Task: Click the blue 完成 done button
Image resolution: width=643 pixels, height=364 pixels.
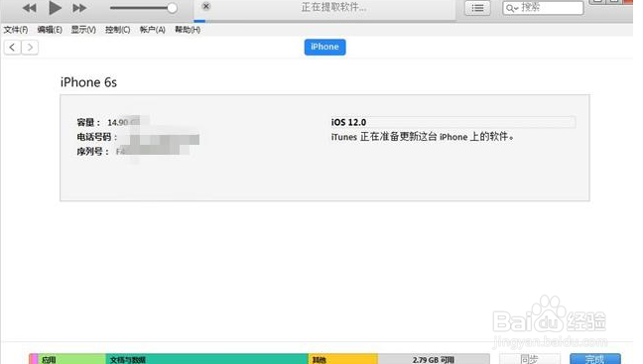Action: coord(595,359)
